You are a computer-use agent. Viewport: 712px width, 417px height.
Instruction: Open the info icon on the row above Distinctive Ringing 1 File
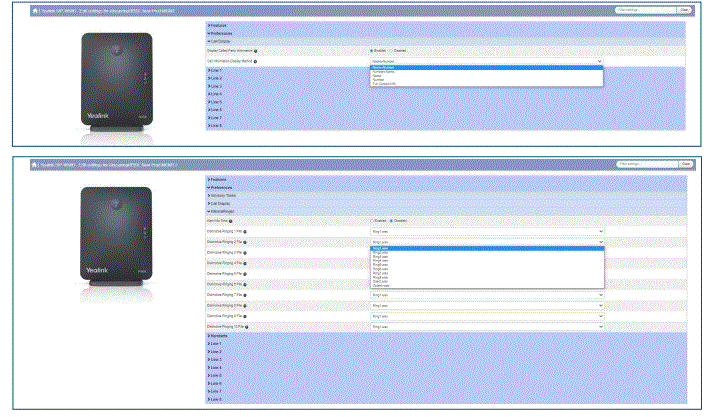click(231, 221)
